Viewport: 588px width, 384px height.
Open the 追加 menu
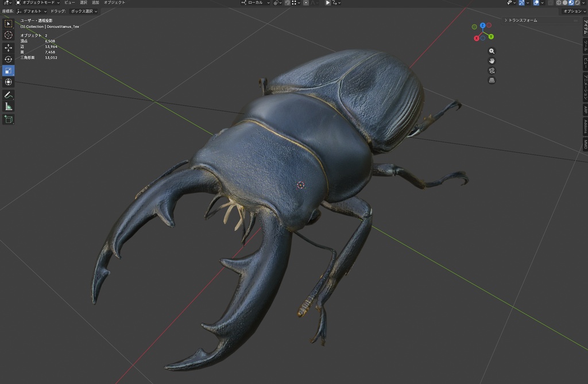(95, 3)
